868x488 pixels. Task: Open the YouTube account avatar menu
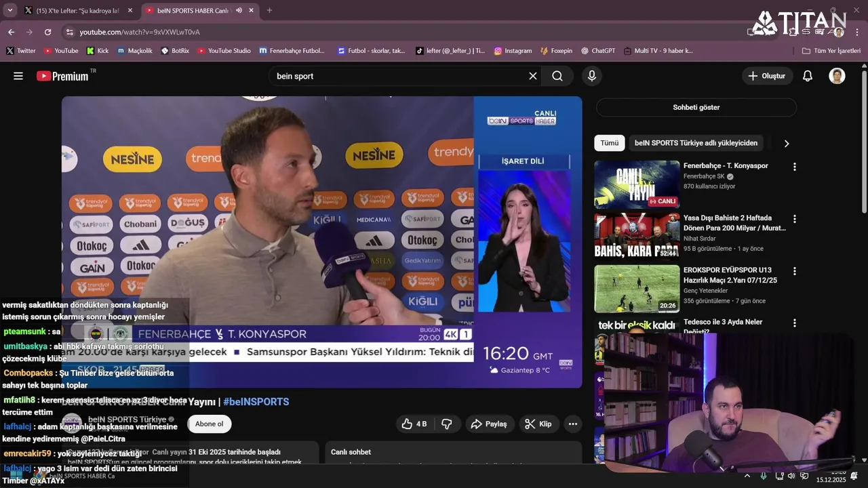click(x=837, y=76)
